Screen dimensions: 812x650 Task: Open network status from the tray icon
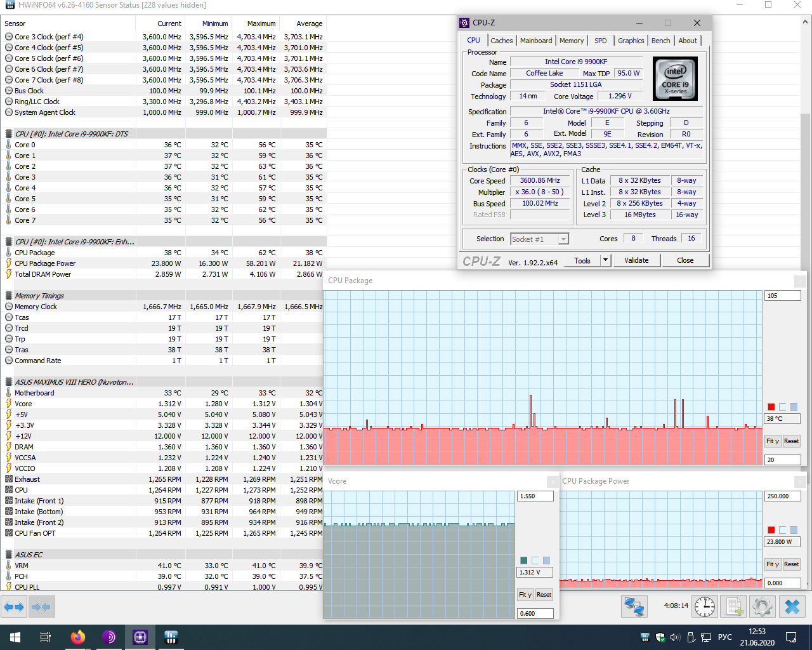[706, 637]
